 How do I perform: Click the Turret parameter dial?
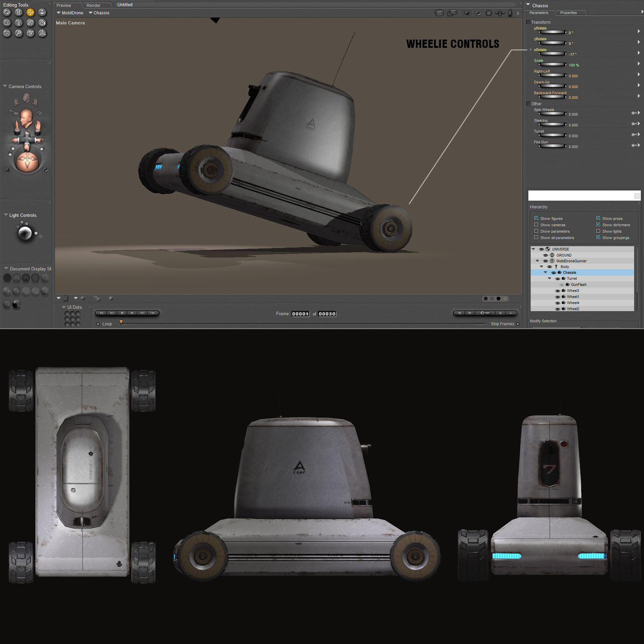552,135
